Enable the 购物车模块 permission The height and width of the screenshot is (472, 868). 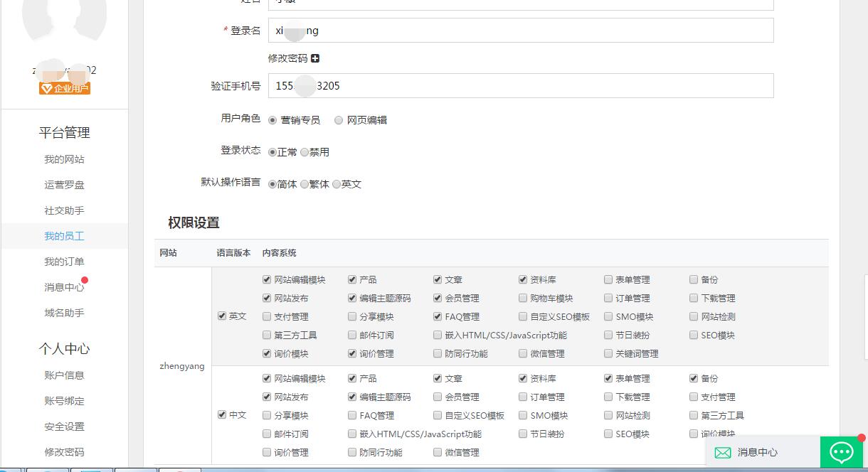[x=523, y=298]
